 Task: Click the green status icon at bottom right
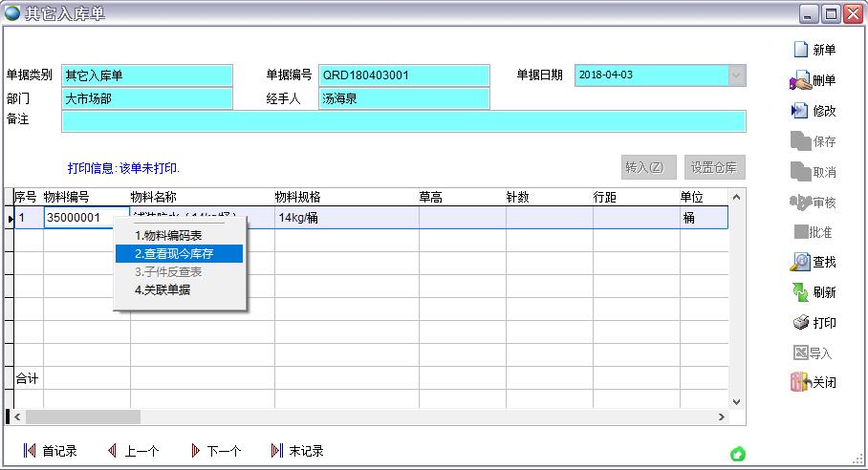737,455
